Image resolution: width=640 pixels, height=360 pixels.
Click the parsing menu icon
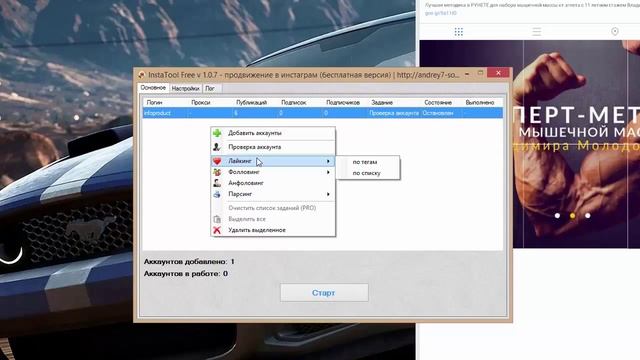pos(217,194)
